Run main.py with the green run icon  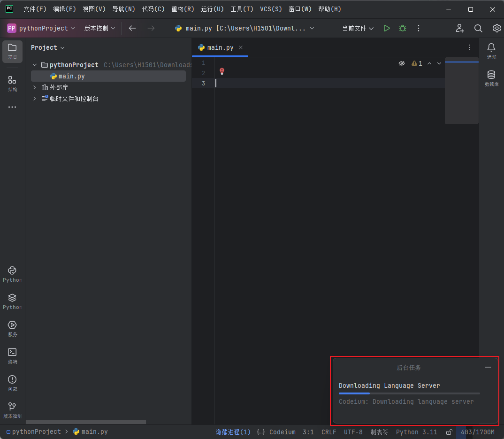click(x=387, y=28)
